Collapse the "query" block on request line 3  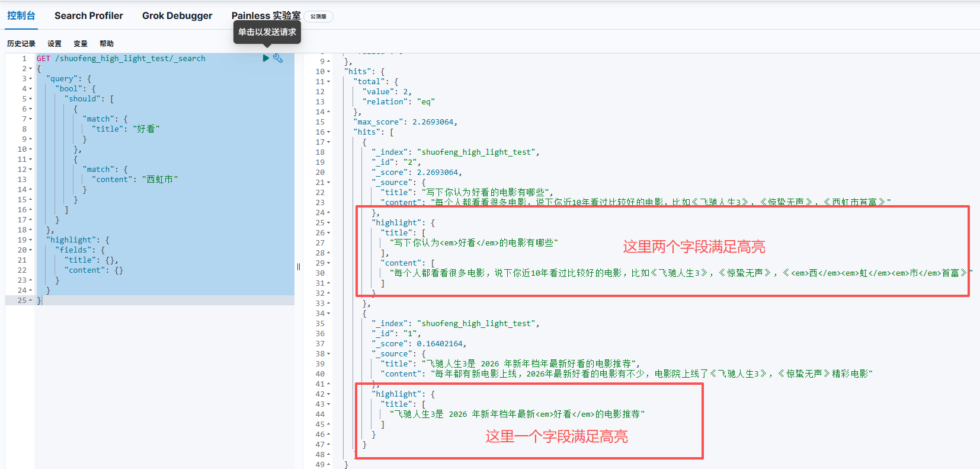31,79
